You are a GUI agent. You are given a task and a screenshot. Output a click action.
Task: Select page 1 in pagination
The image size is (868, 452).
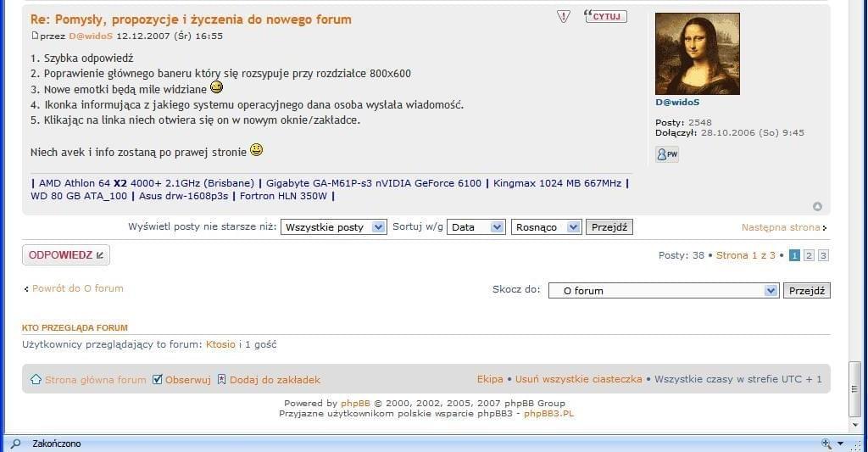click(x=794, y=255)
